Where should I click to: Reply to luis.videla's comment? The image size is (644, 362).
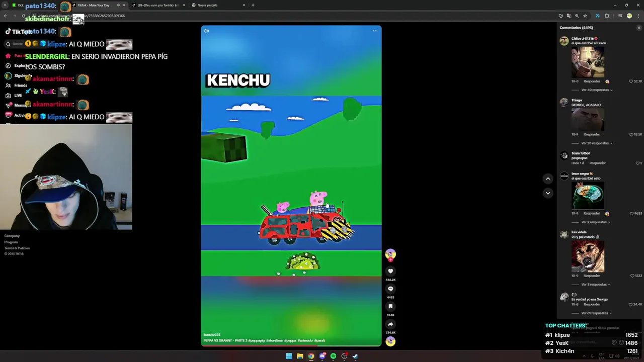[x=592, y=276]
